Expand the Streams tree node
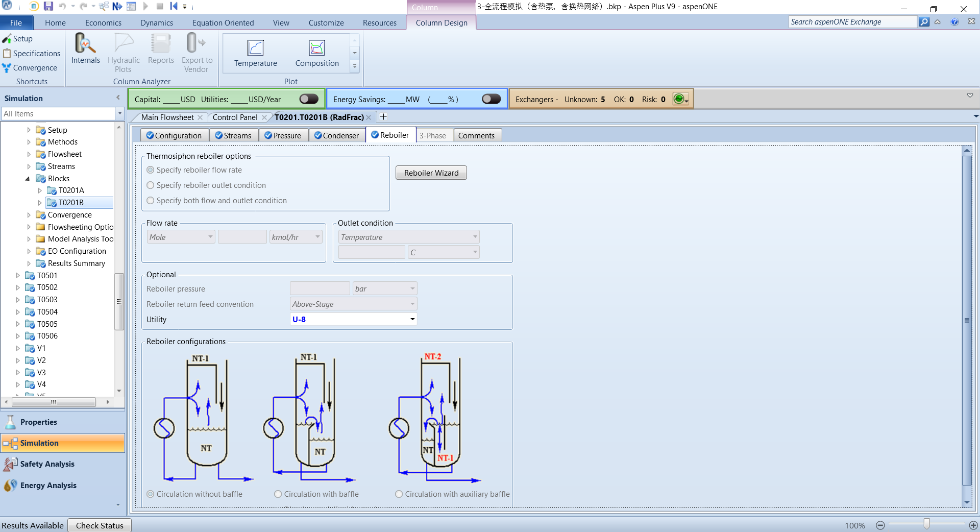This screenshot has height=532, width=980. 29,166
